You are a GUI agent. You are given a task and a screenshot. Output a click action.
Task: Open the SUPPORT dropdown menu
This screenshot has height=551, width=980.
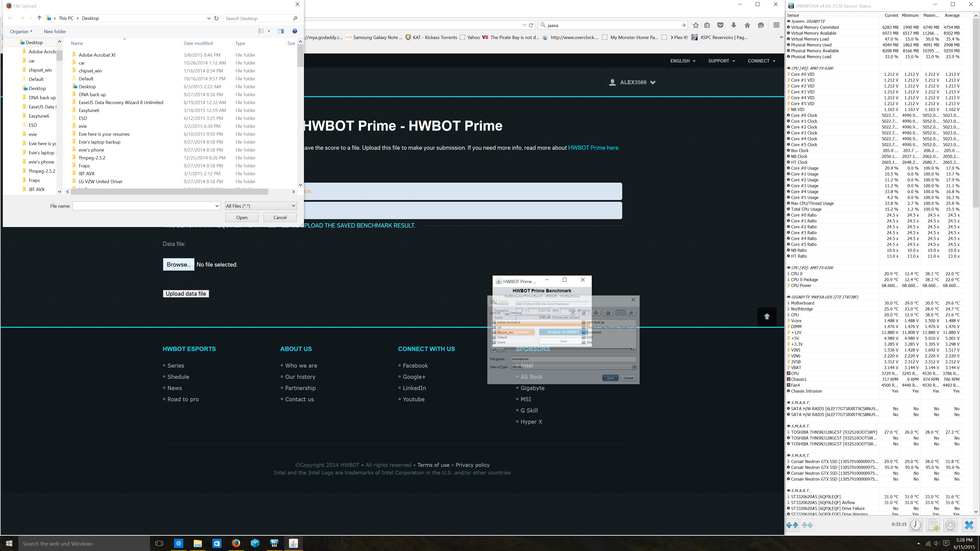(x=722, y=61)
